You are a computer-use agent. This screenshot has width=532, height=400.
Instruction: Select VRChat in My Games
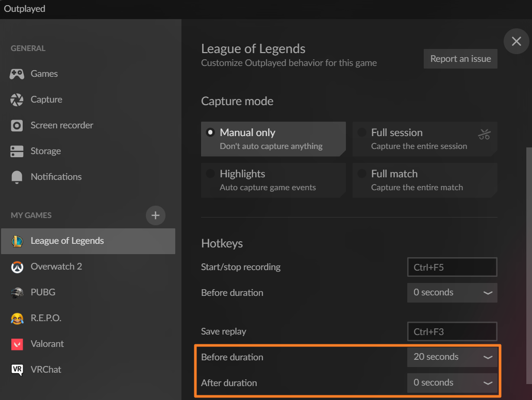(88, 370)
